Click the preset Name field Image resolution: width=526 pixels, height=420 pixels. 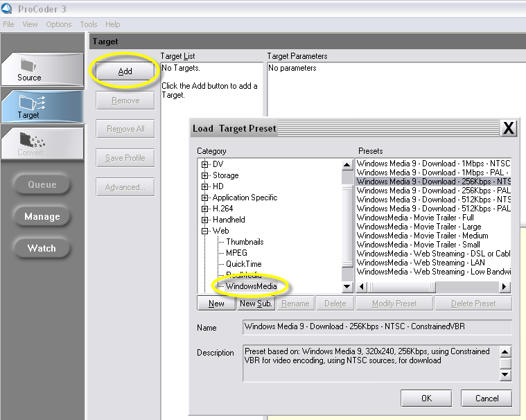coord(378,327)
